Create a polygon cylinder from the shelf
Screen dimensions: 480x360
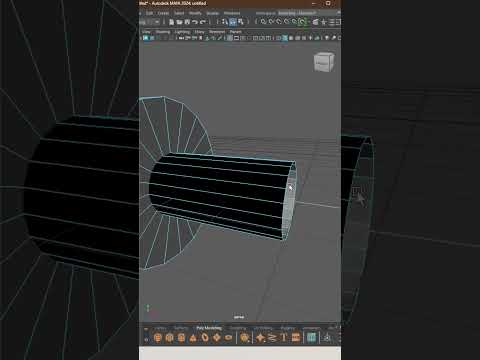pos(181,338)
